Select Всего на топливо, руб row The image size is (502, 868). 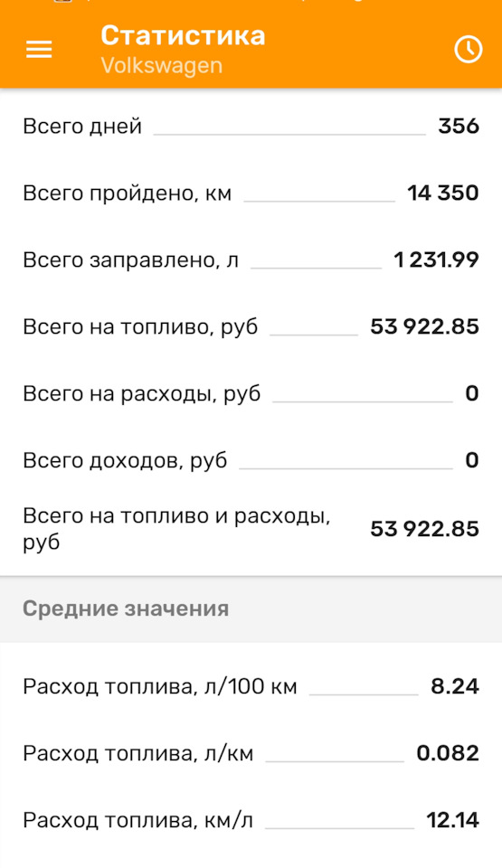click(251, 327)
